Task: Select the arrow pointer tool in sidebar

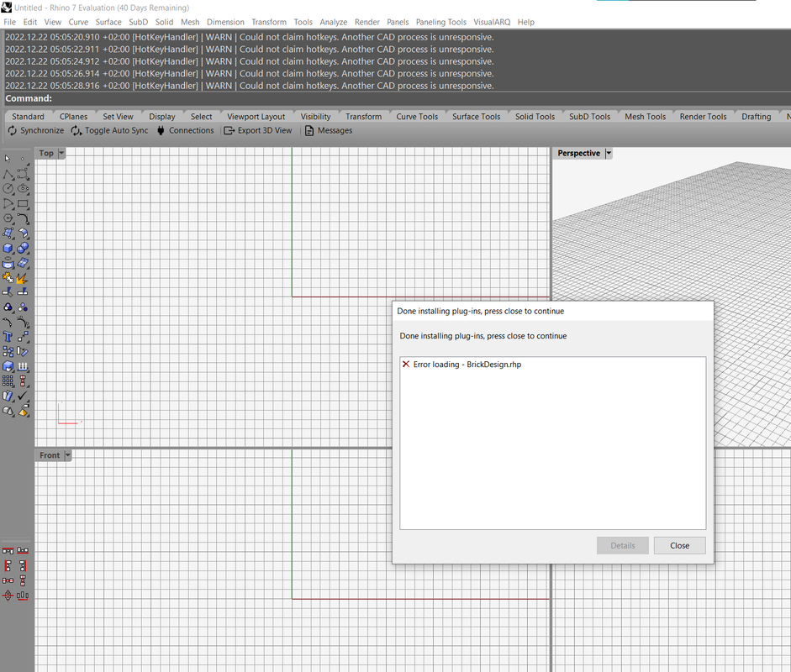Action: 8,159
